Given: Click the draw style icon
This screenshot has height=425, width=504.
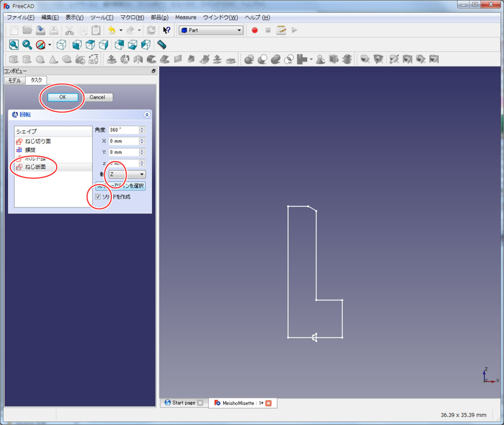Looking at the screenshot, I should 40,45.
